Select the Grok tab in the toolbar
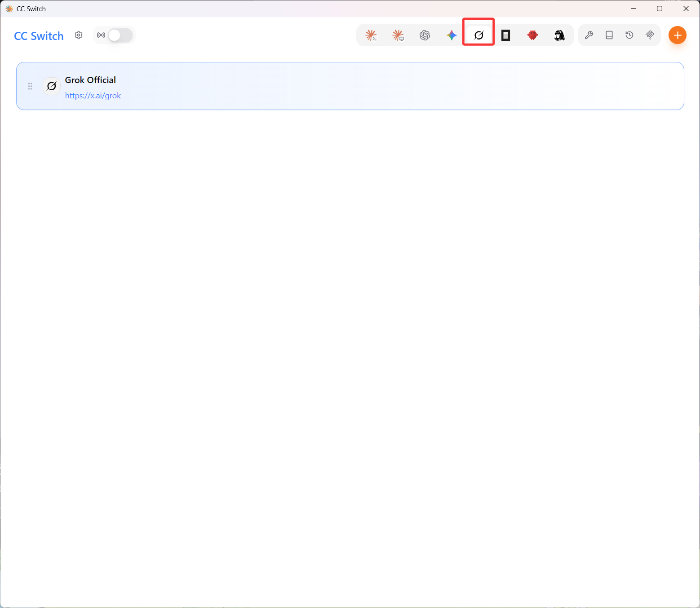 (479, 35)
